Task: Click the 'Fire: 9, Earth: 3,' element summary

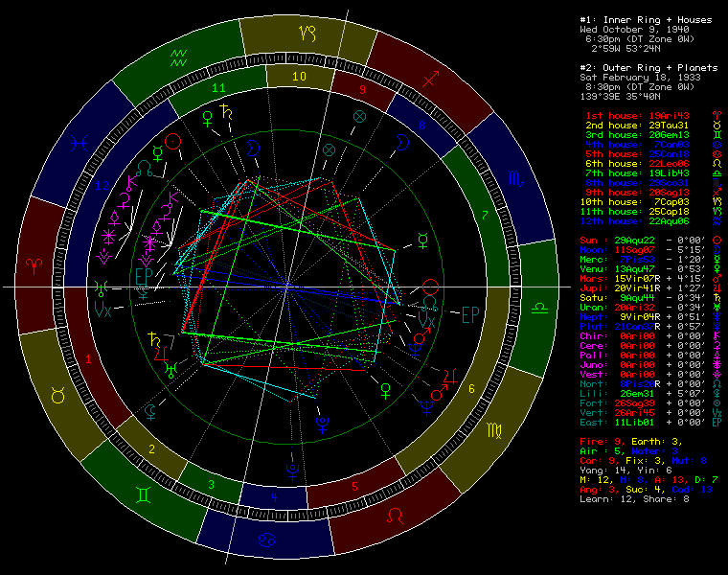Action: 631,442
